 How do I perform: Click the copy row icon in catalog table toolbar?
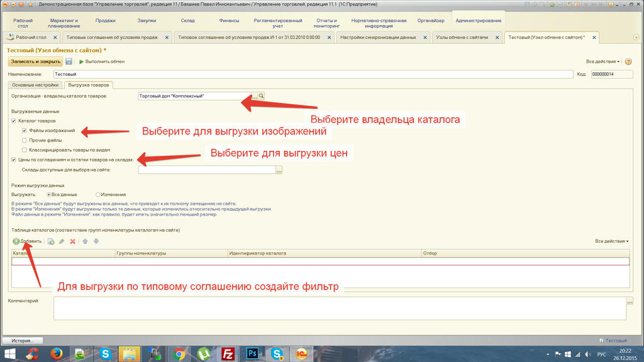(51, 241)
